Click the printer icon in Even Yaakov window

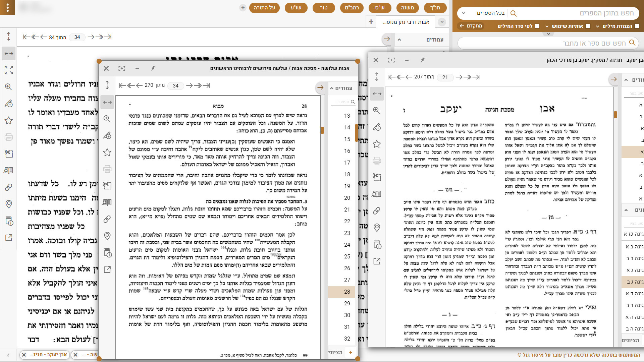[x=377, y=161]
